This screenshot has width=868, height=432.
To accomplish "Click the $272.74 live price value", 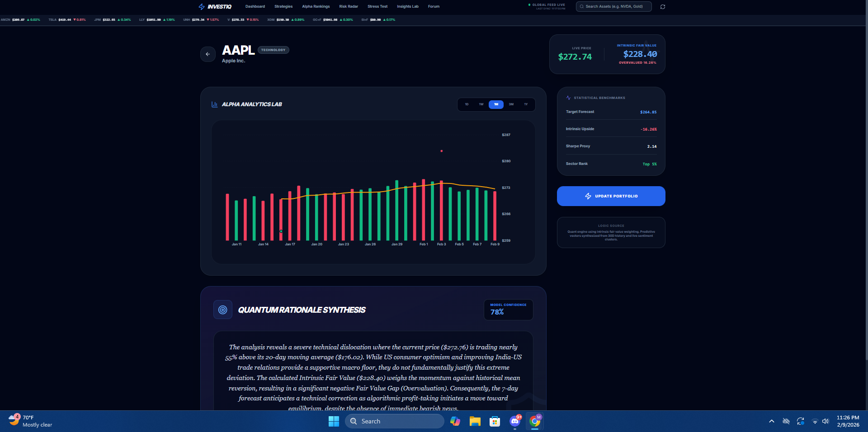I will pos(575,57).
